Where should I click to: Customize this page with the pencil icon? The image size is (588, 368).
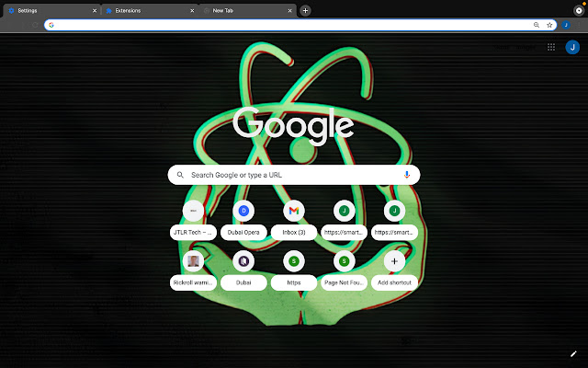(x=573, y=353)
